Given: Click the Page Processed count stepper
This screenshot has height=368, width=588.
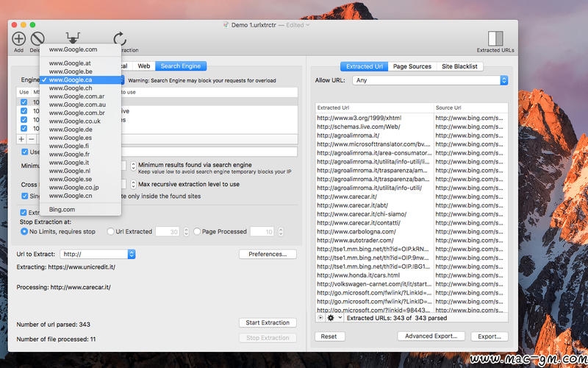Looking at the screenshot, I should pos(281,231).
